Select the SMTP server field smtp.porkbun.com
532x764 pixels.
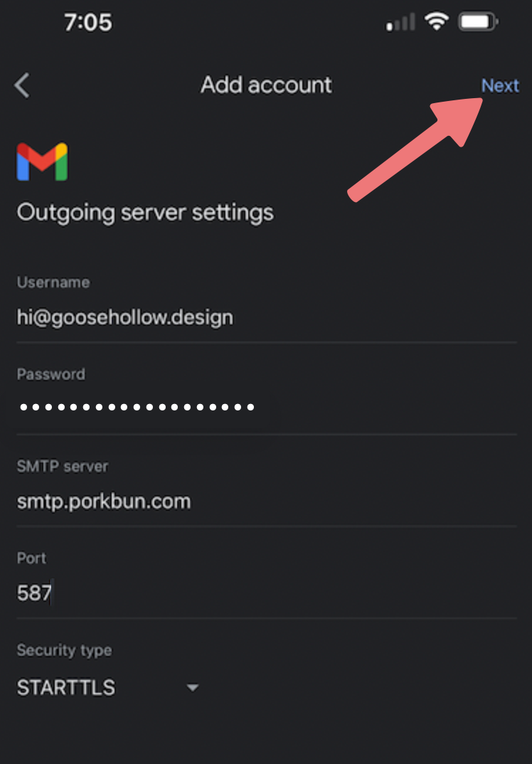click(267, 502)
